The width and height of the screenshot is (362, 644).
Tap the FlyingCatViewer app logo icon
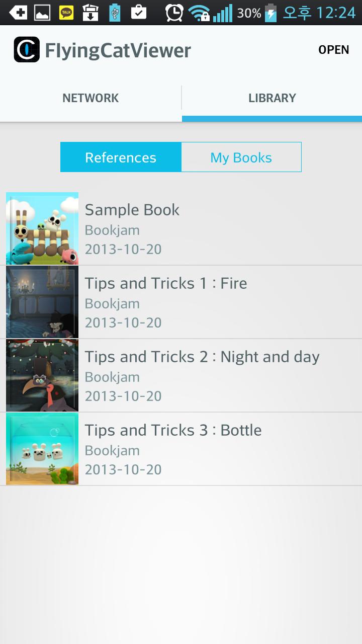click(x=27, y=49)
